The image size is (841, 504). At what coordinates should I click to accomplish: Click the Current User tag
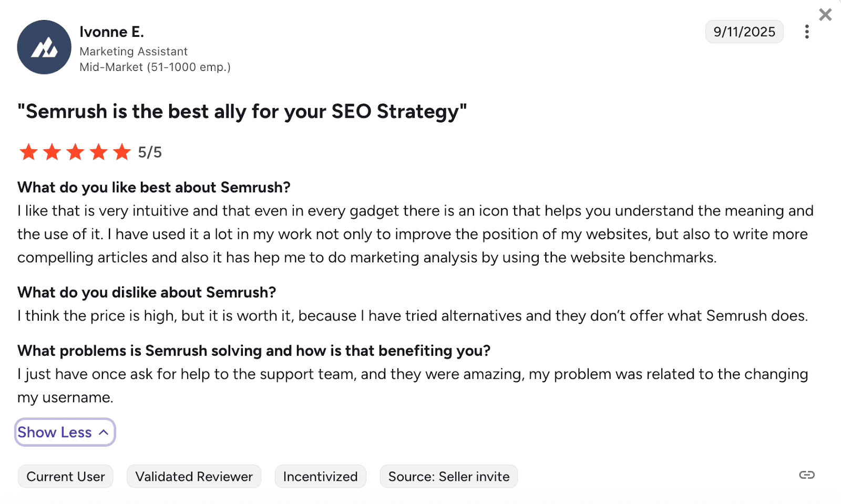click(x=66, y=477)
